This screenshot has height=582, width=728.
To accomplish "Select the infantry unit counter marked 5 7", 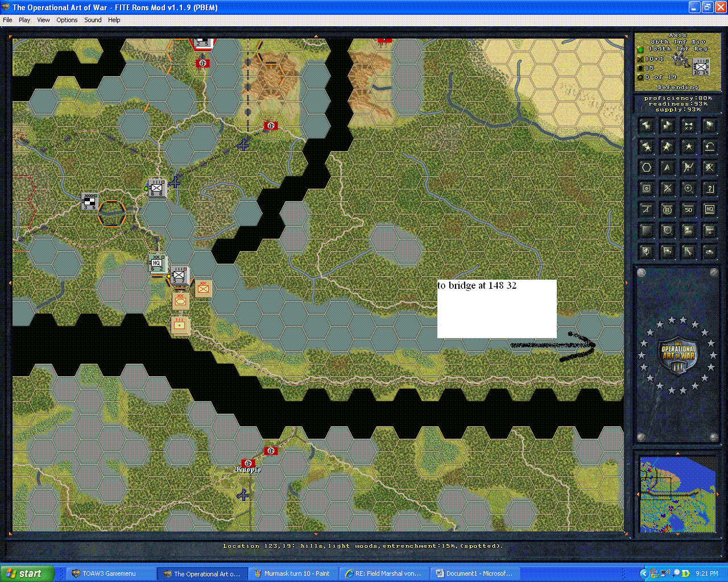I will 179,276.
